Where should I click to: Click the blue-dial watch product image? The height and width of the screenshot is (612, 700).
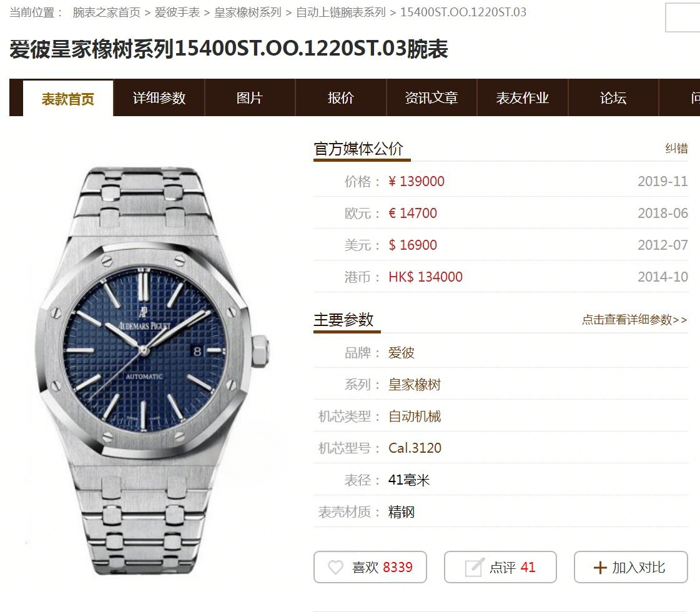(x=152, y=370)
